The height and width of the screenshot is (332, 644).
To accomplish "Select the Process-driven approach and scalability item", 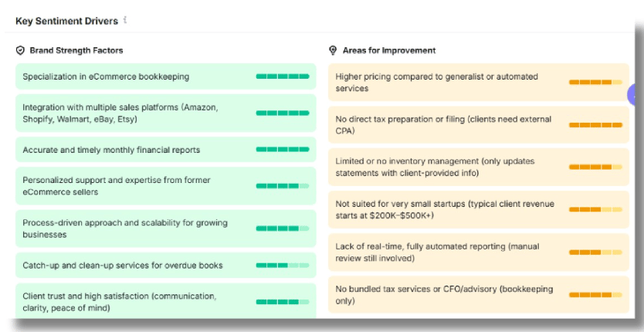I will [x=166, y=229].
